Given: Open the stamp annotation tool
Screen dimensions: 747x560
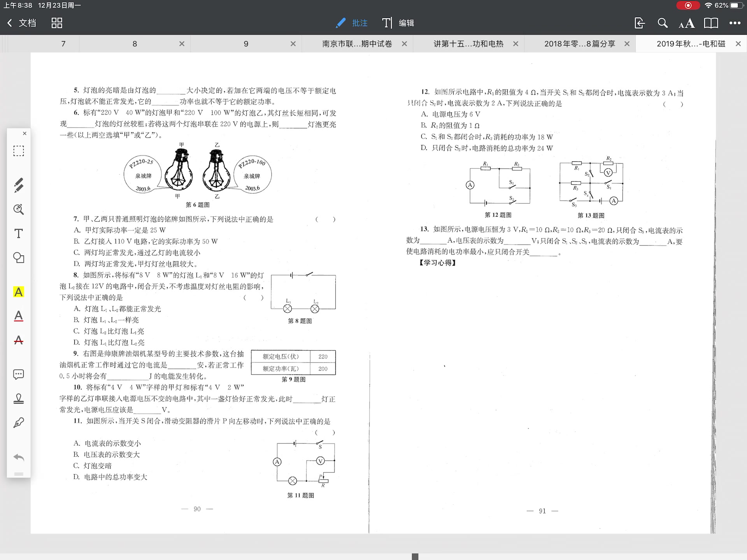Looking at the screenshot, I should pyautogui.click(x=18, y=398).
